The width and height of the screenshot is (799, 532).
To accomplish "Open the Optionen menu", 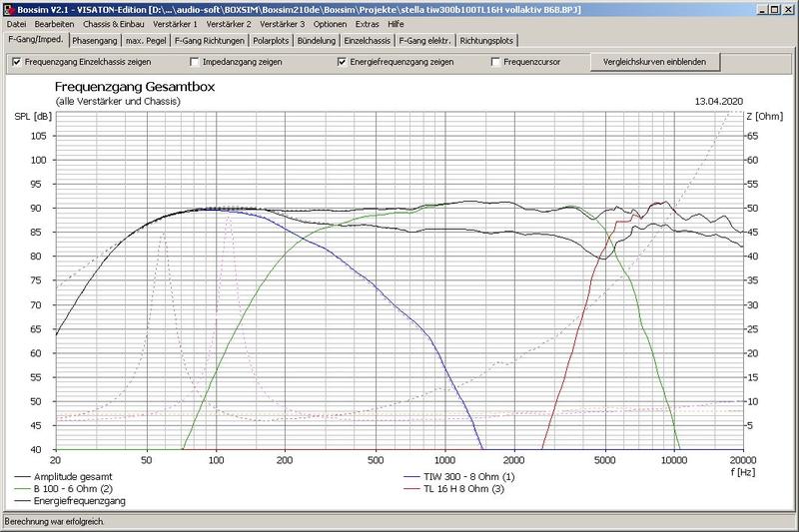I will 330,23.
